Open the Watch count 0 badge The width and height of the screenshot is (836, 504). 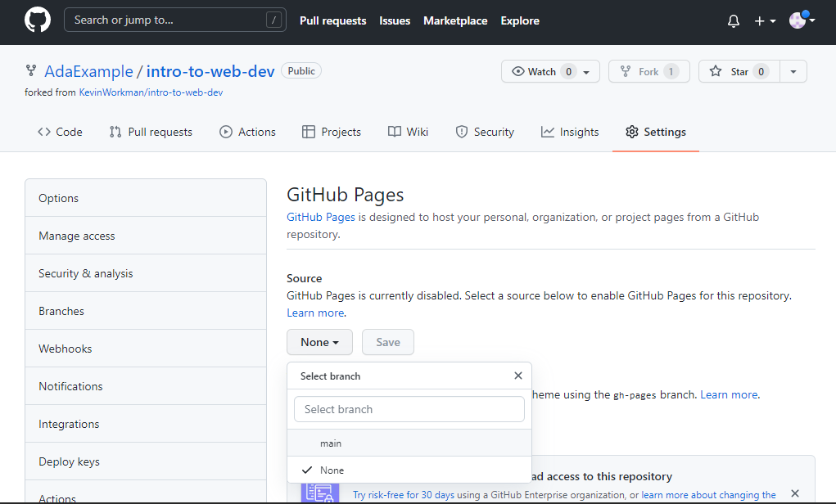(569, 71)
